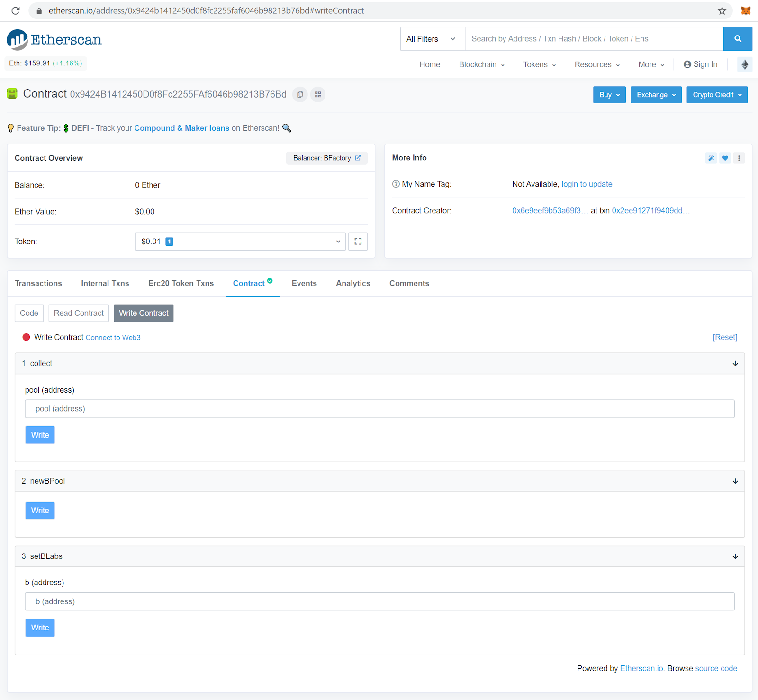This screenshot has width=758, height=700.
Task: Open the More Info vertical dots menu
Action: (739, 158)
